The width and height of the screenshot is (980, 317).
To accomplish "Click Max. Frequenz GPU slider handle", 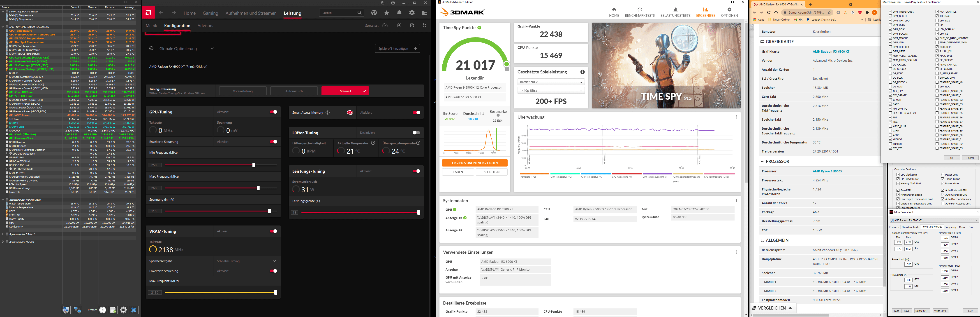I will 258,188.
